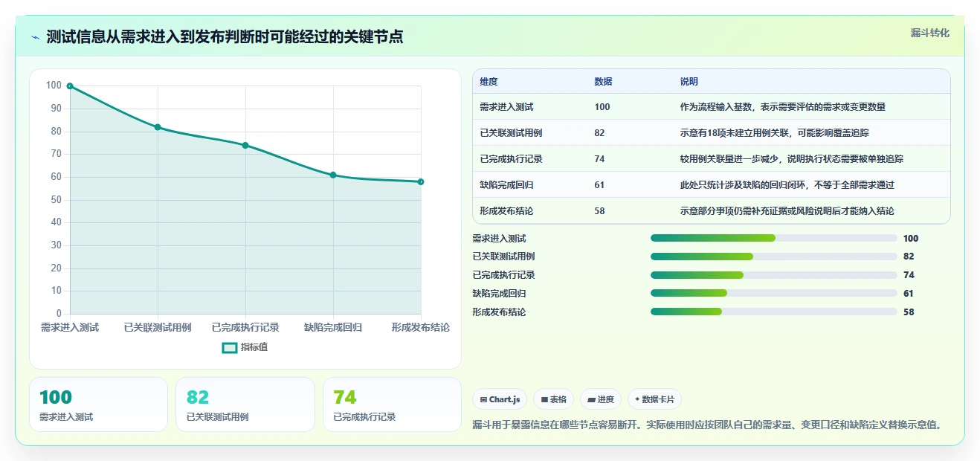Viewport: 980px width, 461px height.
Task: Click the 指标值 legend color box
Action: [230, 347]
